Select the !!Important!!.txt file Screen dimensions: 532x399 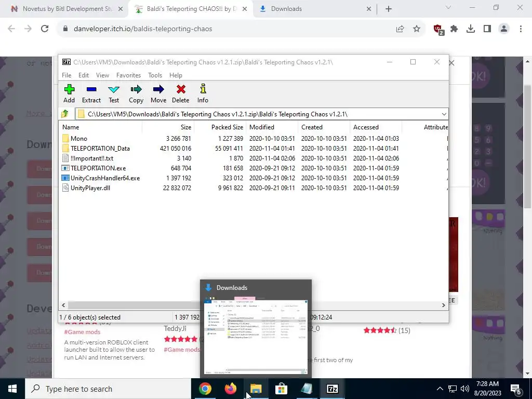tap(91, 158)
